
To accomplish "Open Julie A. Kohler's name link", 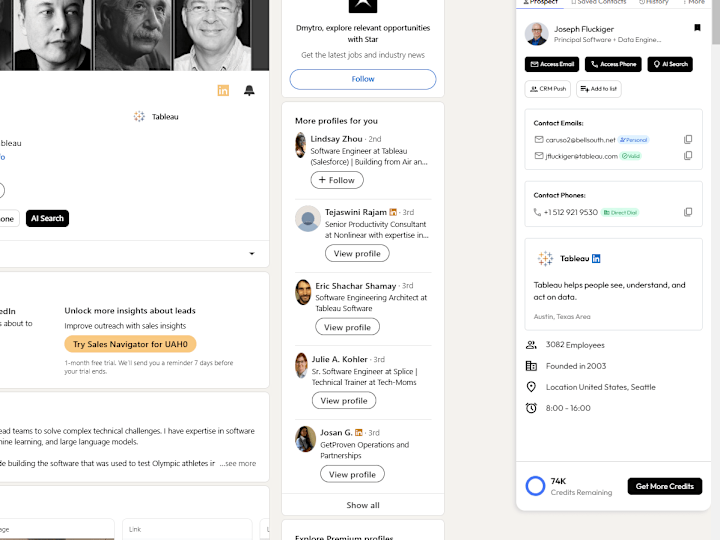I will point(339,360).
